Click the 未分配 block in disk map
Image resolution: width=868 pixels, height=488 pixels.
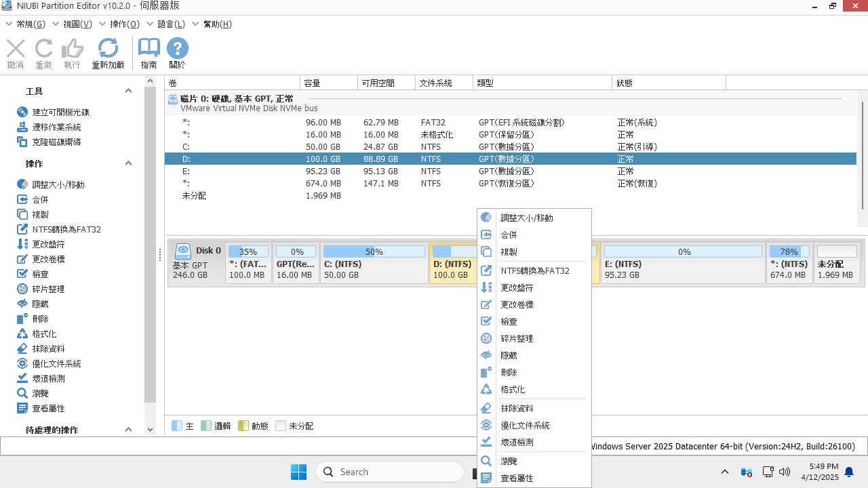(836, 263)
